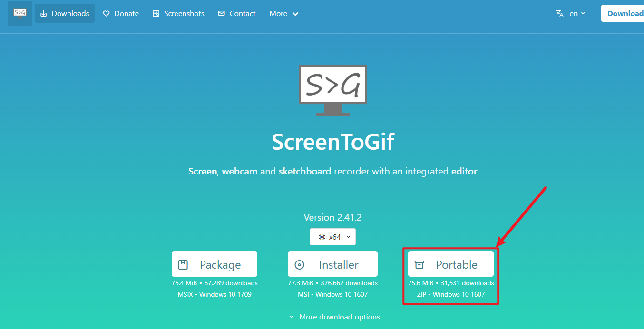The height and width of the screenshot is (329, 644).
Task: Download the MSIX Package version
Action: tap(215, 264)
